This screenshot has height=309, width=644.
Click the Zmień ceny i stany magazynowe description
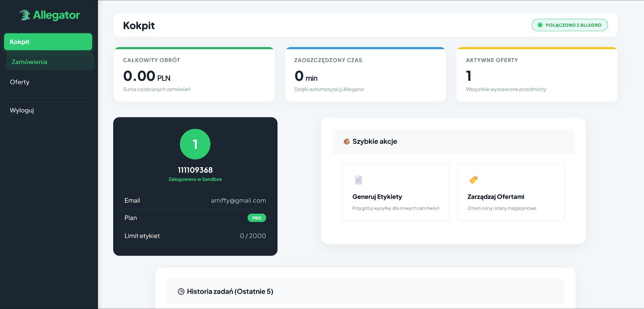tap(502, 208)
